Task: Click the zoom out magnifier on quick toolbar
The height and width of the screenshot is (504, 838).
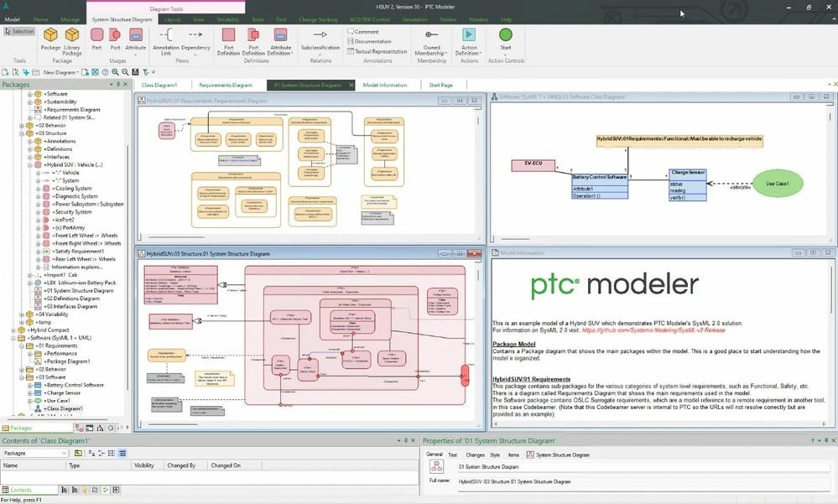Action: click(124, 72)
